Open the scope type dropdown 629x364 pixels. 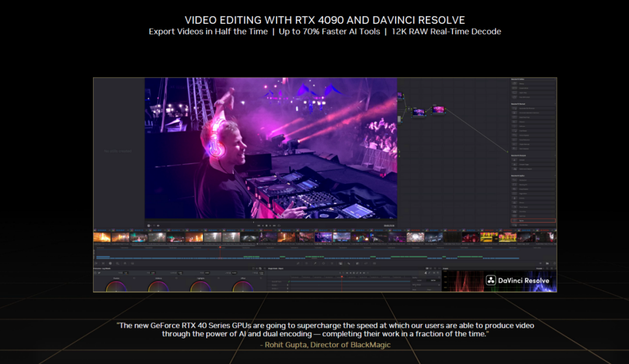(539, 268)
